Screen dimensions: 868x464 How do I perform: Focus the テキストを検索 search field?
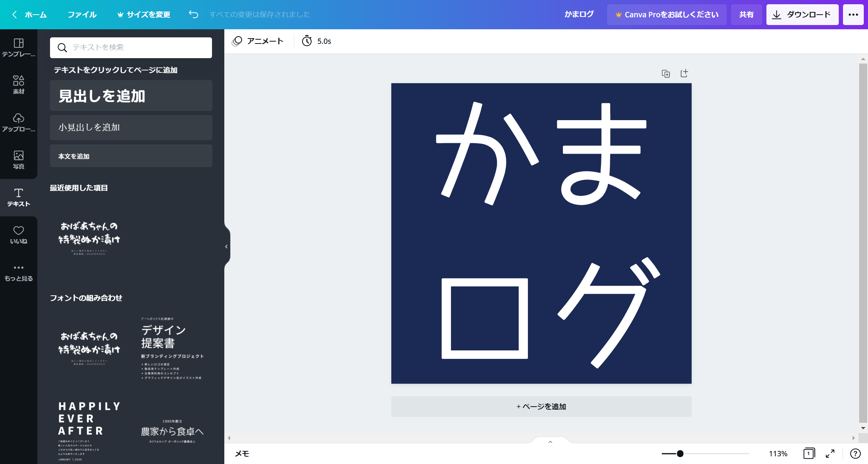coord(131,47)
